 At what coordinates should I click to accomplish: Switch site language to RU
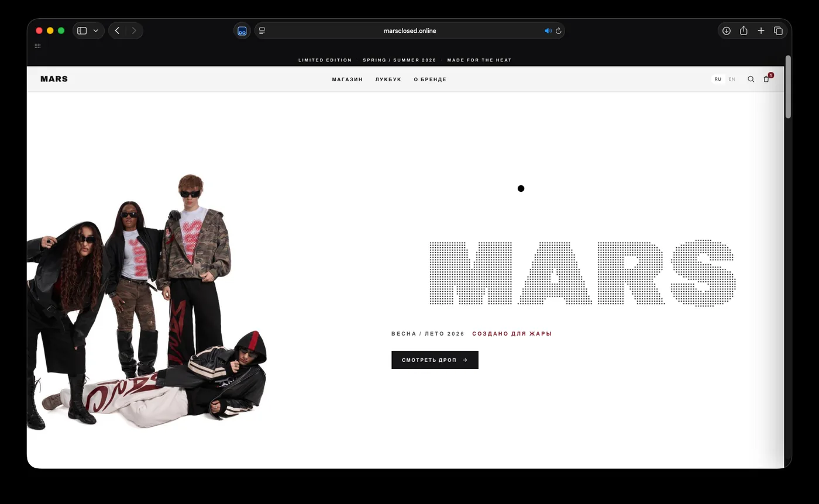[x=718, y=79]
